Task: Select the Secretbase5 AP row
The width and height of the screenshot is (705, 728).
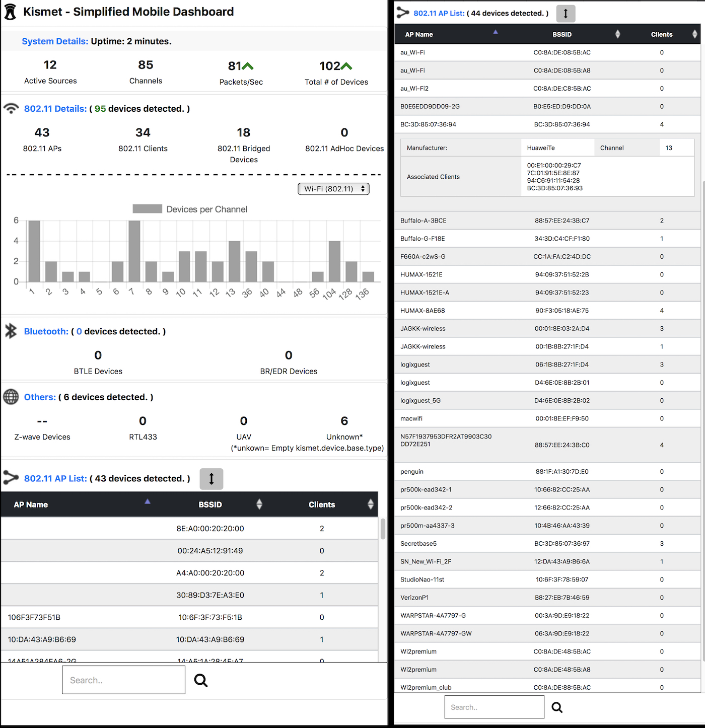Action: tap(548, 544)
